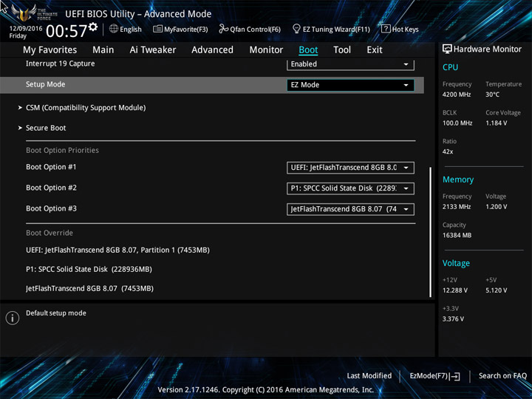Open the Setup Mode dropdown
Image resolution: width=532 pixels, height=399 pixels.
pos(350,85)
